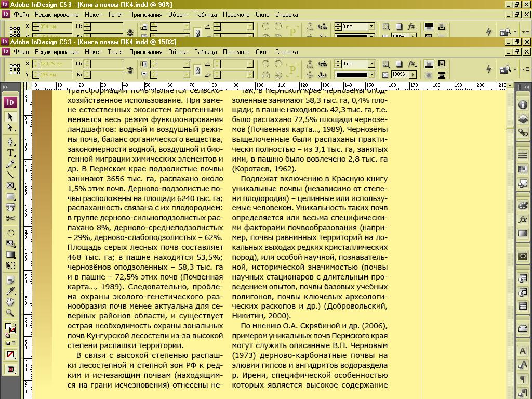
Task: Open the Gradient panel icon
Action: pyautogui.click(x=523, y=233)
